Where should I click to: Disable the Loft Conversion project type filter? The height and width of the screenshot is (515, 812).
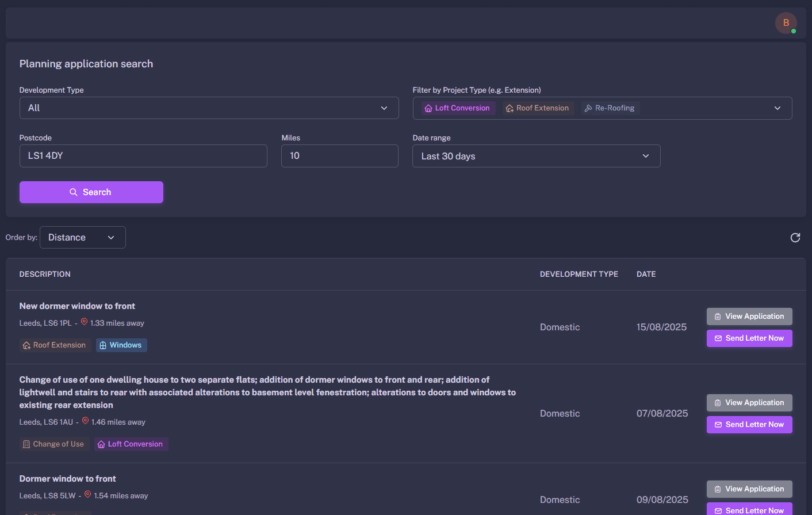(457, 108)
